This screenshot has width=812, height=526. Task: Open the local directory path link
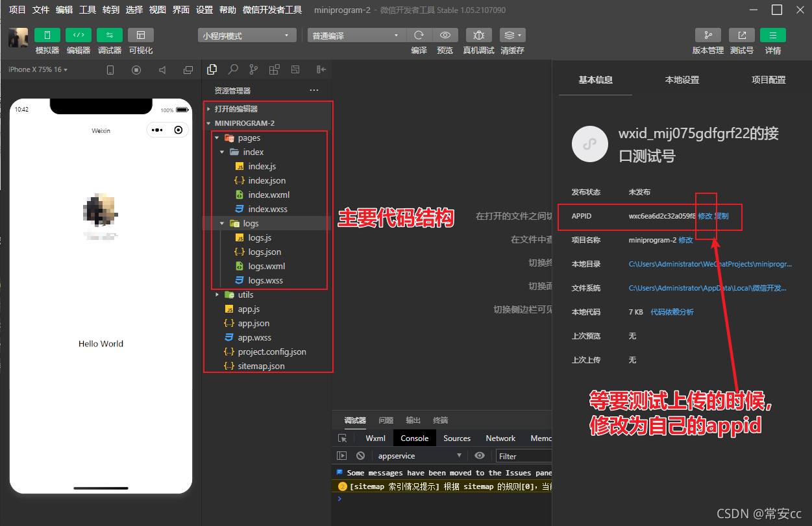tap(710, 264)
